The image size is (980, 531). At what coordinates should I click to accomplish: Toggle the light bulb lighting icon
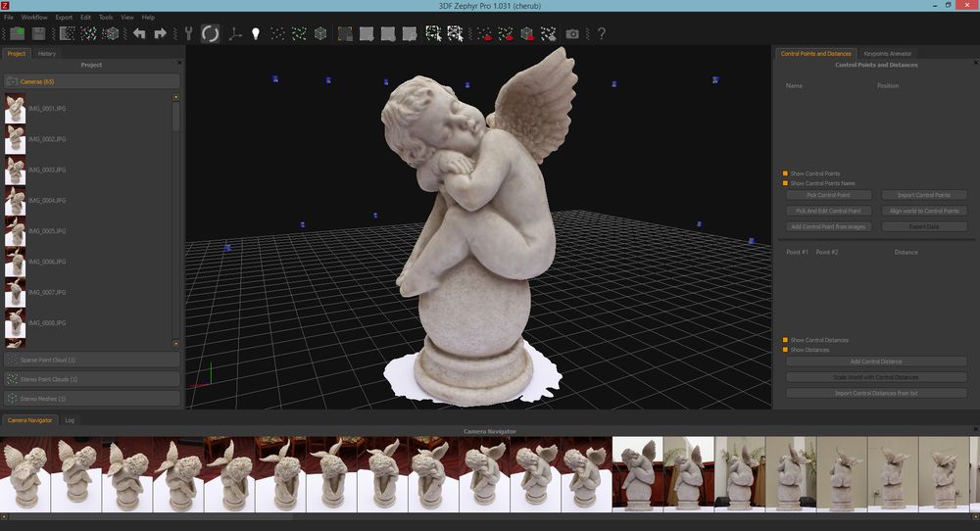click(256, 33)
